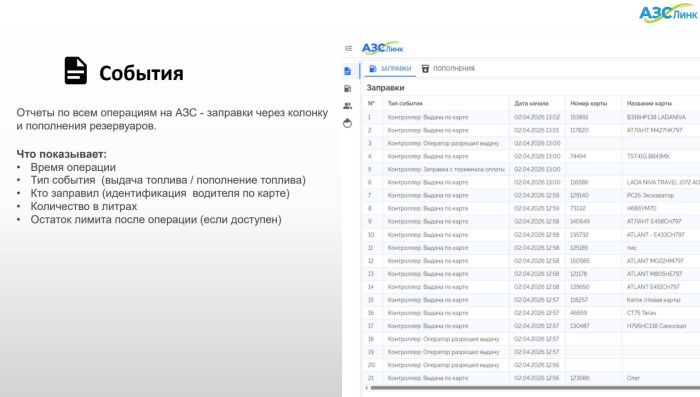
Task: Select bullet text 'Время операции'
Action: tap(73, 167)
